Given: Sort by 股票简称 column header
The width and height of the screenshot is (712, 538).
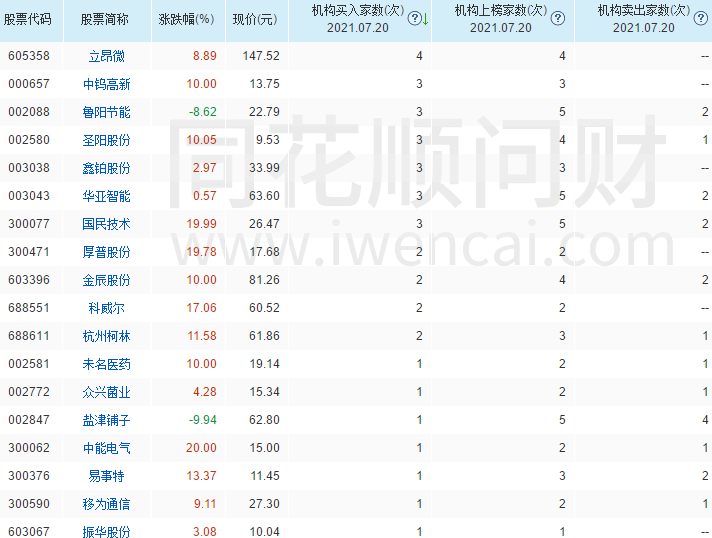Looking at the screenshot, I should pos(105,20).
